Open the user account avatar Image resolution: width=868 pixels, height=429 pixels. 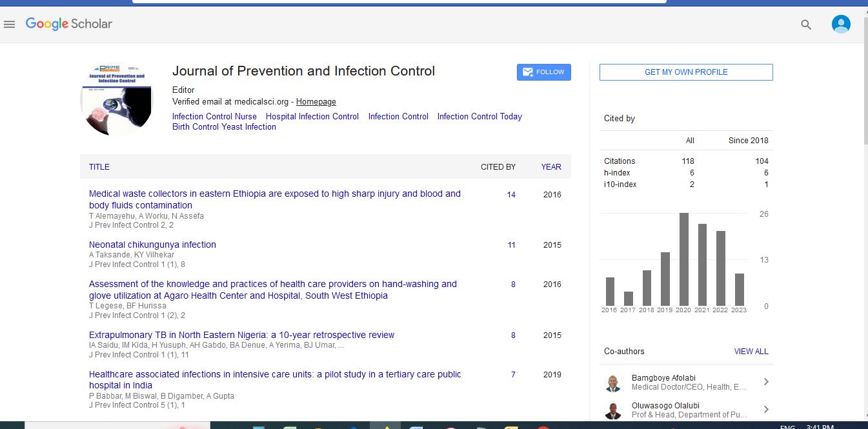[840, 25]
